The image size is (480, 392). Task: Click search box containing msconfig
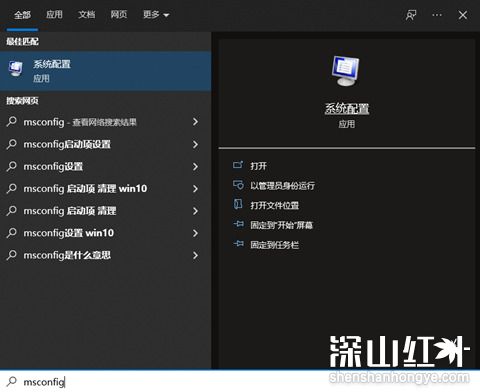[240, 381]
